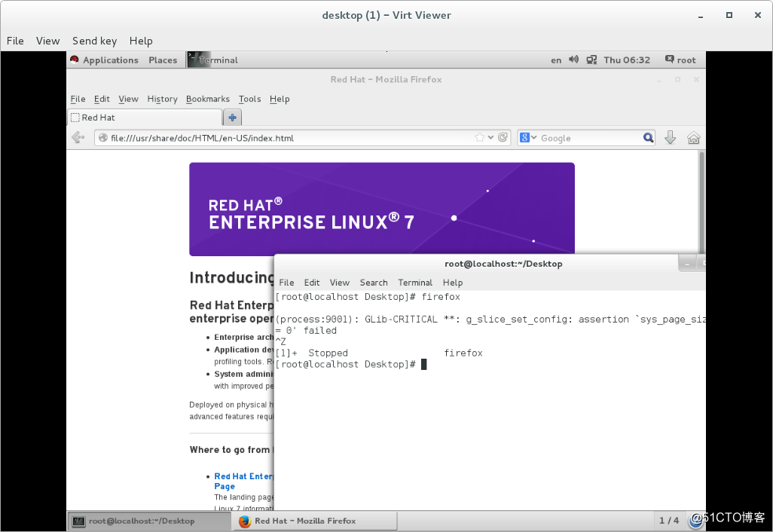This screenshot has height=532, width=773.
Task: Click the search magnifier icon
Action: click(x=648, y=138)
